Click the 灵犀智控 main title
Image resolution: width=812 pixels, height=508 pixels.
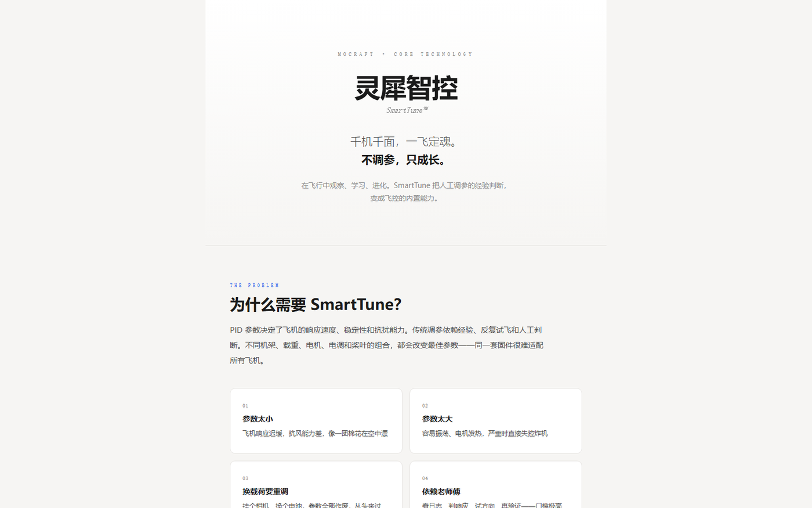406,88
